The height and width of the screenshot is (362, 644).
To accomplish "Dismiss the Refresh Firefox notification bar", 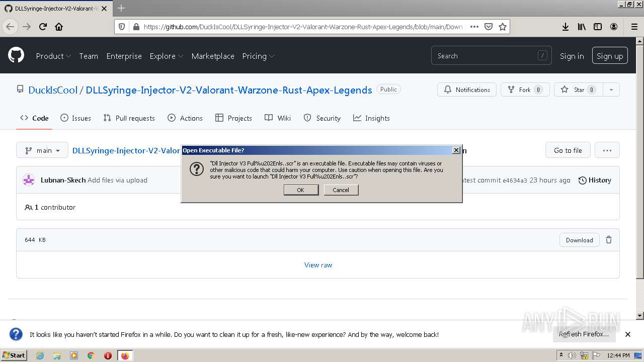I will point(627,334).
